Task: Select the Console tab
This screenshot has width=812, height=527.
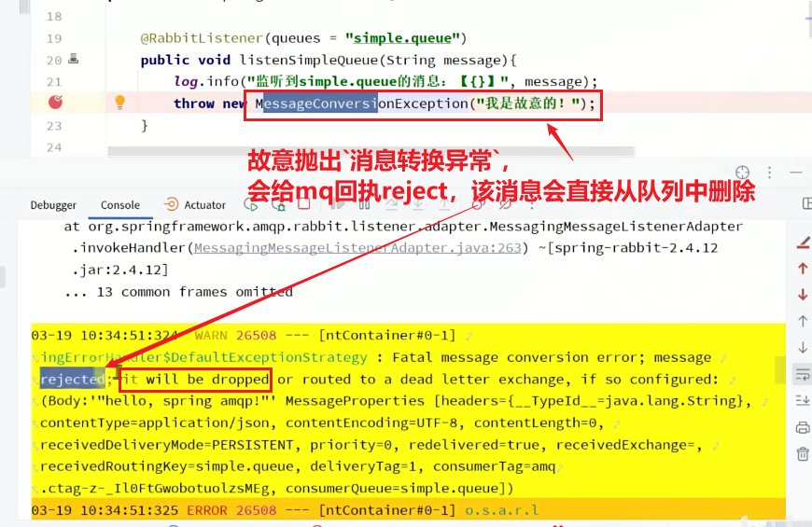Action: point(120,205)
